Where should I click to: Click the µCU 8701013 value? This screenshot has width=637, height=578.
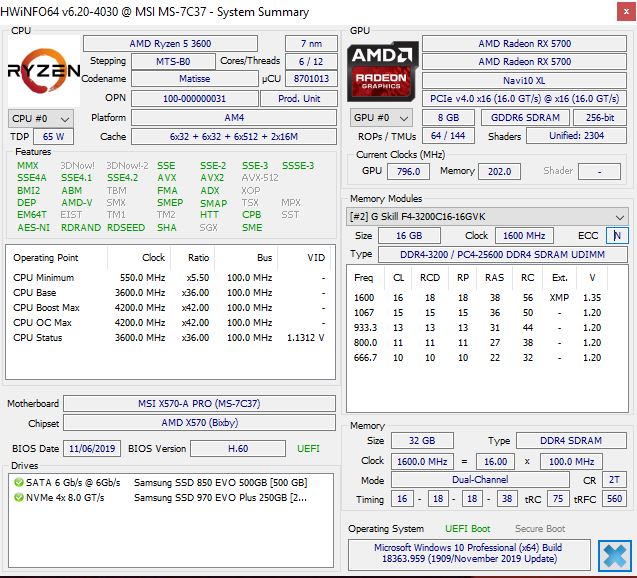click(311, 78)
